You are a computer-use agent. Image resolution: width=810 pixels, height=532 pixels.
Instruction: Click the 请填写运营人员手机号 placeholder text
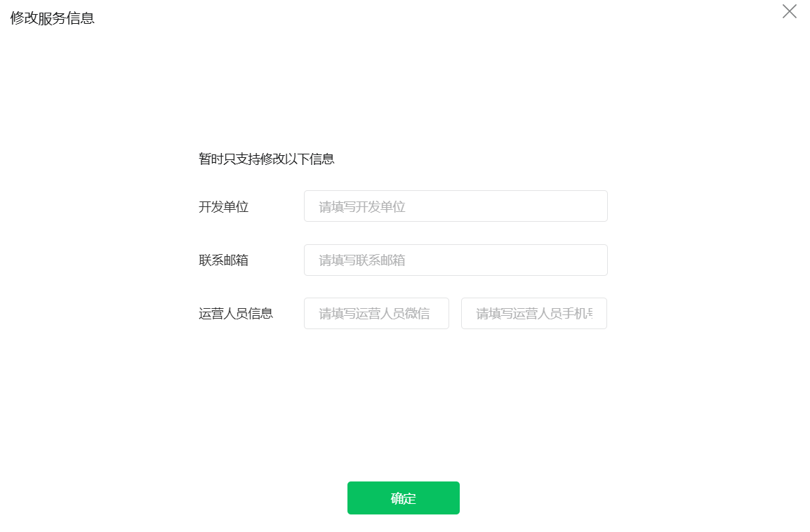point(534,314)
